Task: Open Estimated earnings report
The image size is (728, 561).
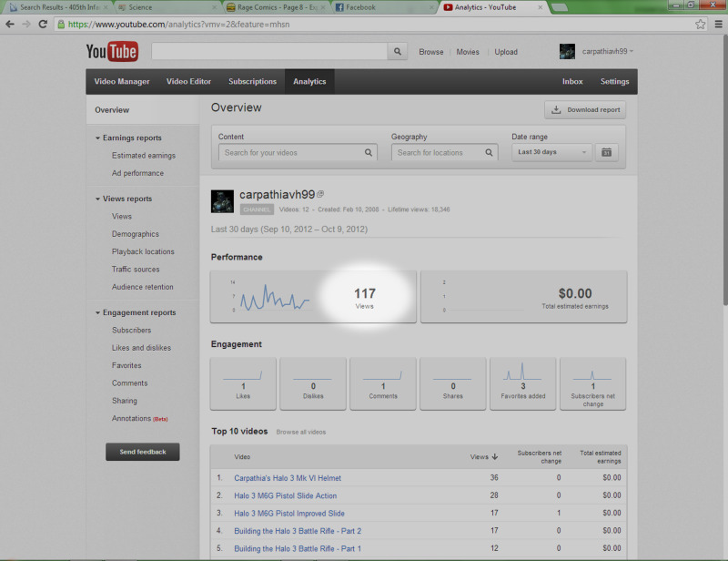Action: click(144, 156)
